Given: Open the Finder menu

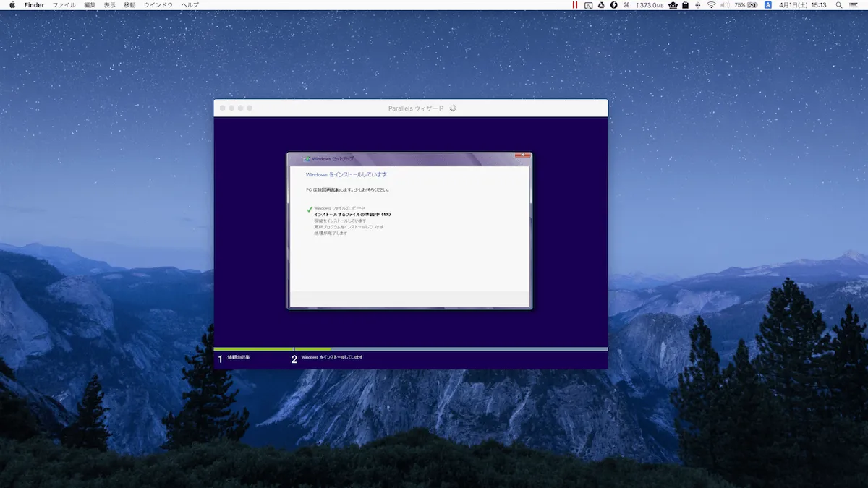Looking at the screenshot, I should pos(34,5).
